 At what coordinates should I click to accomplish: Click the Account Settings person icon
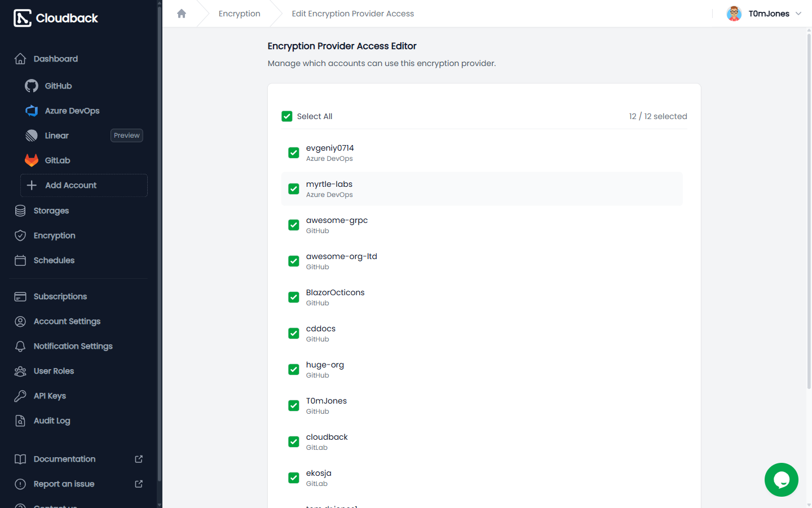(x=20, y=321)
